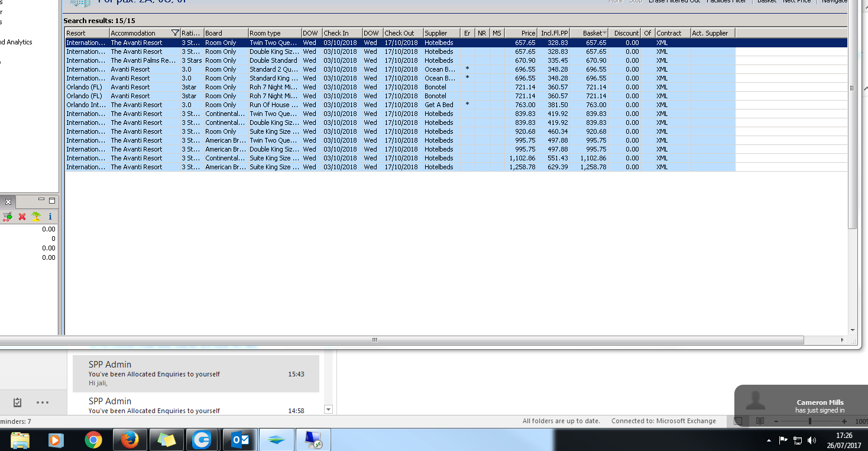Switch Outlook to Reading view in status bar
The image size is (868, 451).
760,421
